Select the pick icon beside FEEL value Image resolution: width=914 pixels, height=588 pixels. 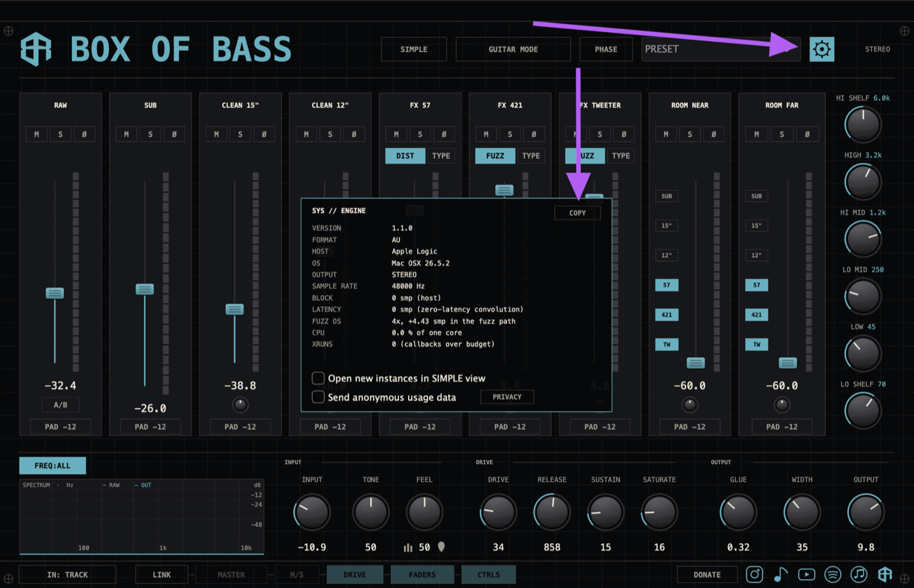point(441,547)
